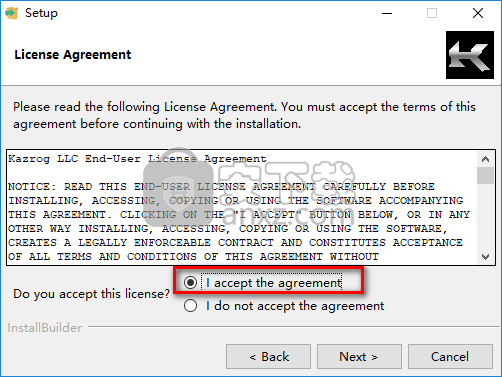The width and height of the screenshot is (502, 377).
Task: Click the license text scroll up arrow
Action: click(x=485, y=159)
